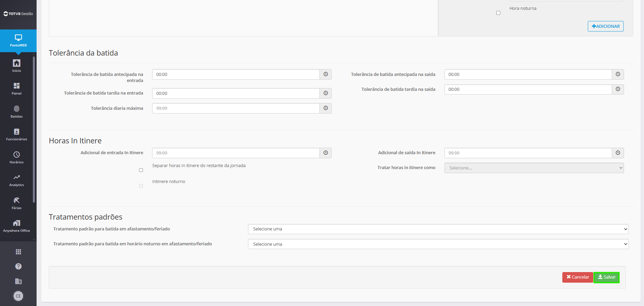The image size is (644, 306).
Task: Focus the batida tardia na entrada field
Action: point(236,93)
